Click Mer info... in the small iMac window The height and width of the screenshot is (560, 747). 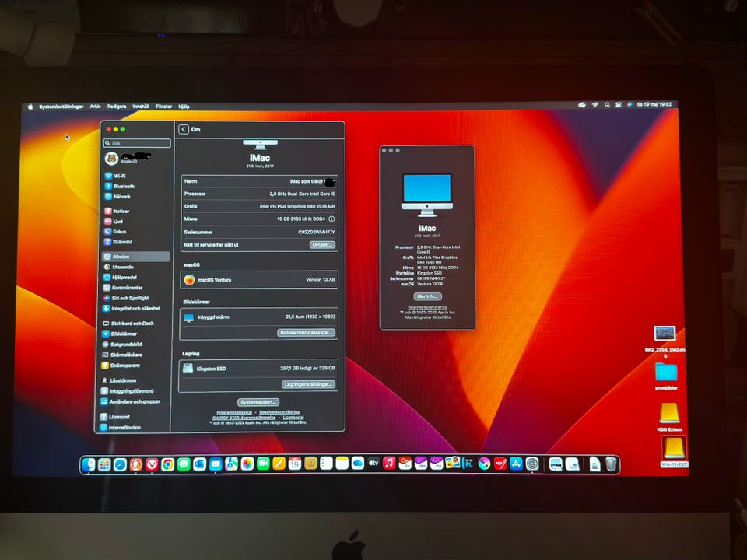tap(427, 296)
